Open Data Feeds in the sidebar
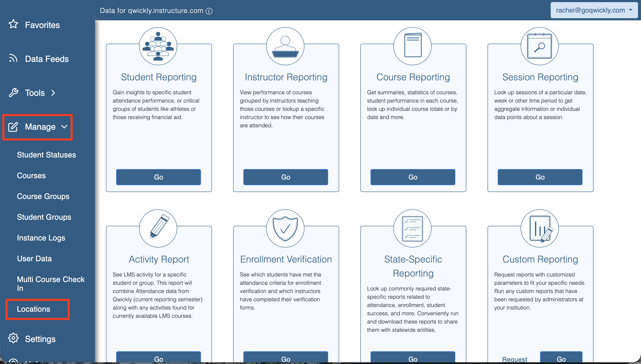The image size is (641, 364). pos(47,59)
